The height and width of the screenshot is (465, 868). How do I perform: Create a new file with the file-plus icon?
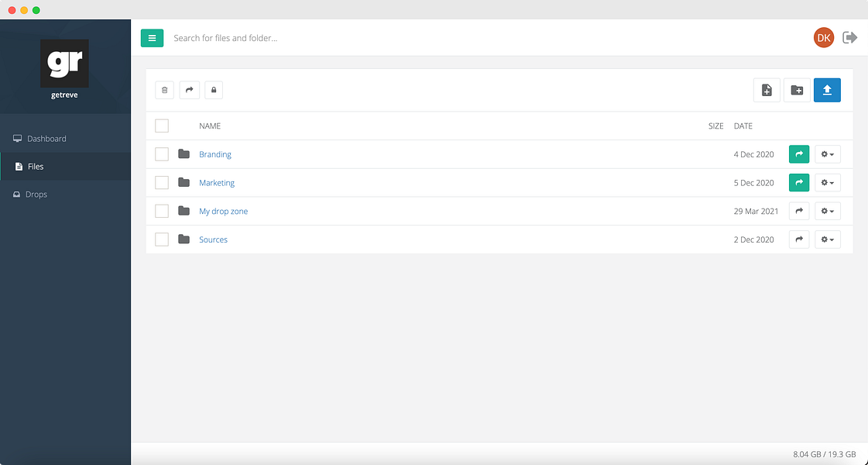tap(767, 91)
